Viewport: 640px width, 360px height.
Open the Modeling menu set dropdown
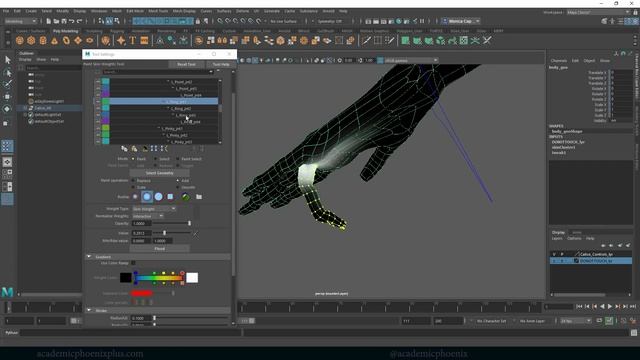tap(20, 21)
